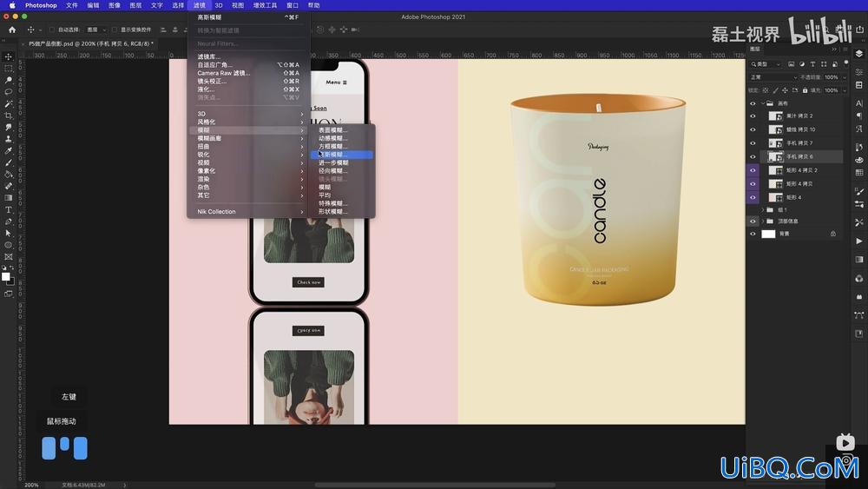The height and width of the screenshot is (489, 868).
Task: Select the Magic Wand tool
Action: pyautogui.click(x=9, y=103)
